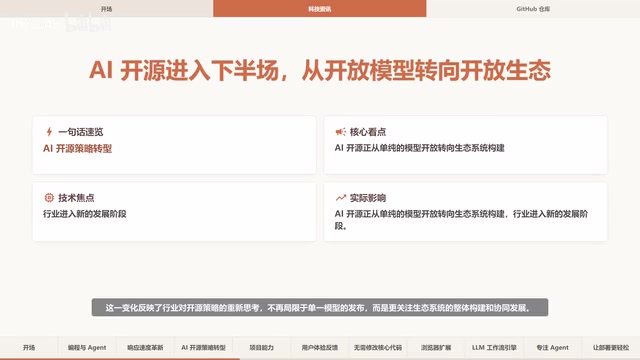This screenshot has height=360, width=640.
Task: Open the 专注 Agent bottom tab
Action: [x=552, y=347]
